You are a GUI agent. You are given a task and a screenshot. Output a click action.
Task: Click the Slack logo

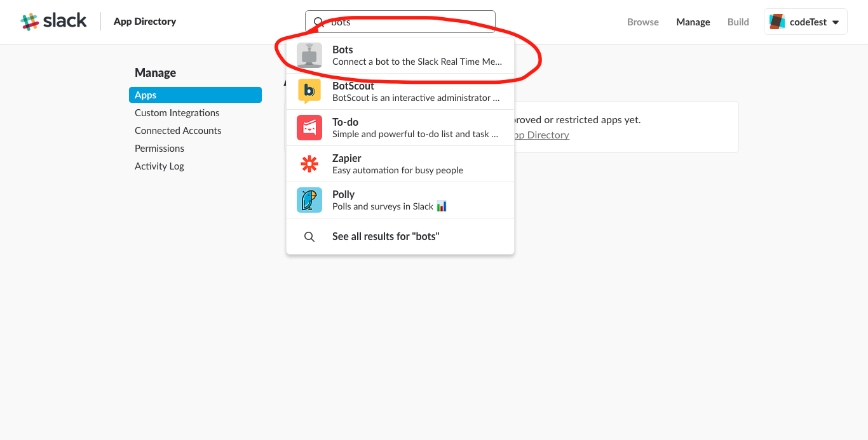53,21
